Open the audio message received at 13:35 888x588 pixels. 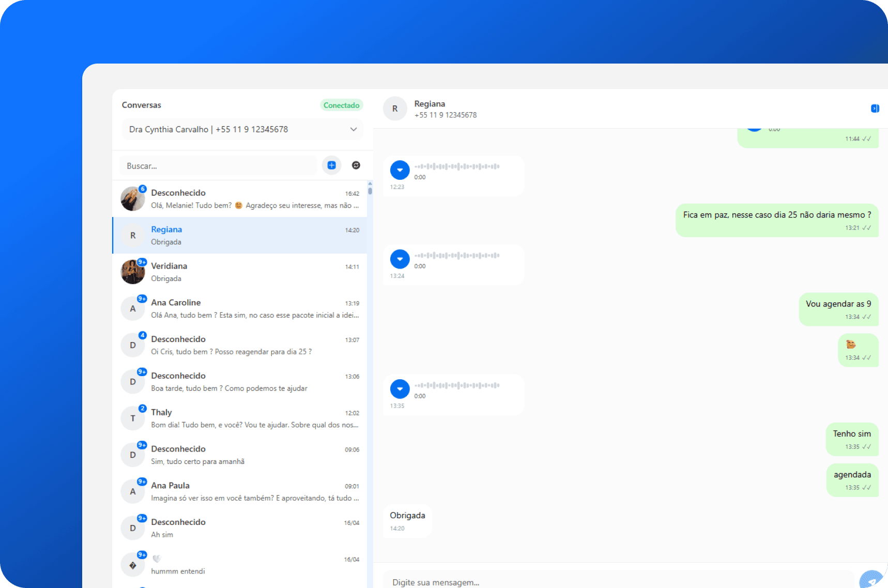[x=400, y=389]
